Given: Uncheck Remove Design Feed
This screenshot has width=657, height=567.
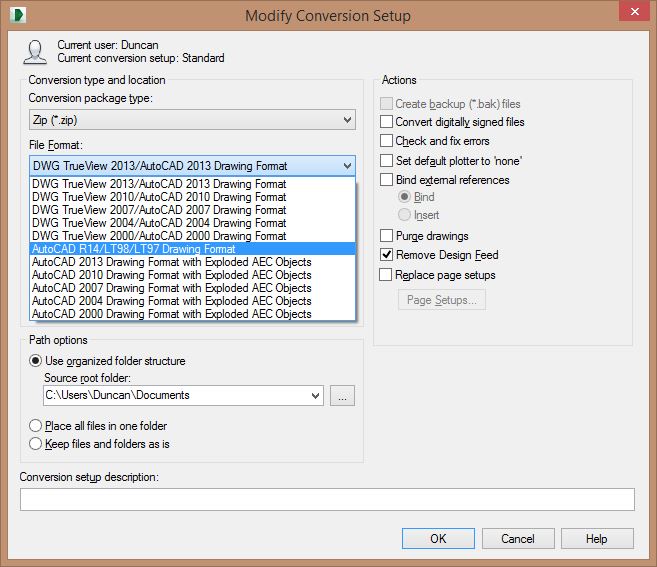Looking at the screenshot, I should (x=386, y=255).
